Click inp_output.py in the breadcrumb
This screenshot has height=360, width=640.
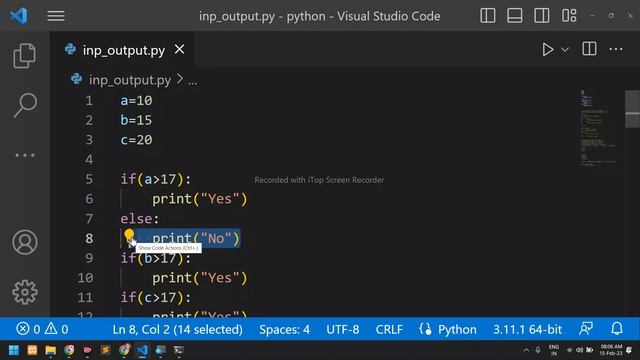130,80
